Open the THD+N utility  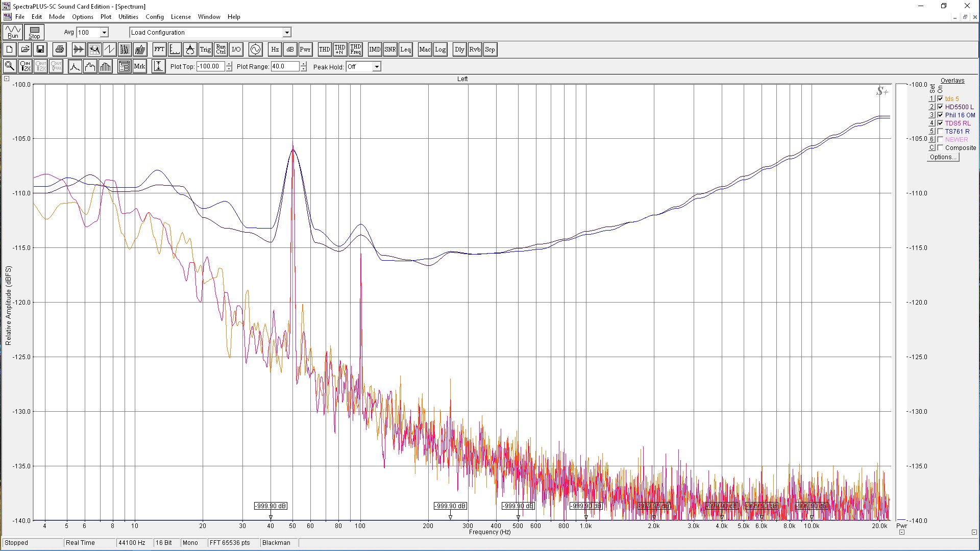(x=340, y=49)
